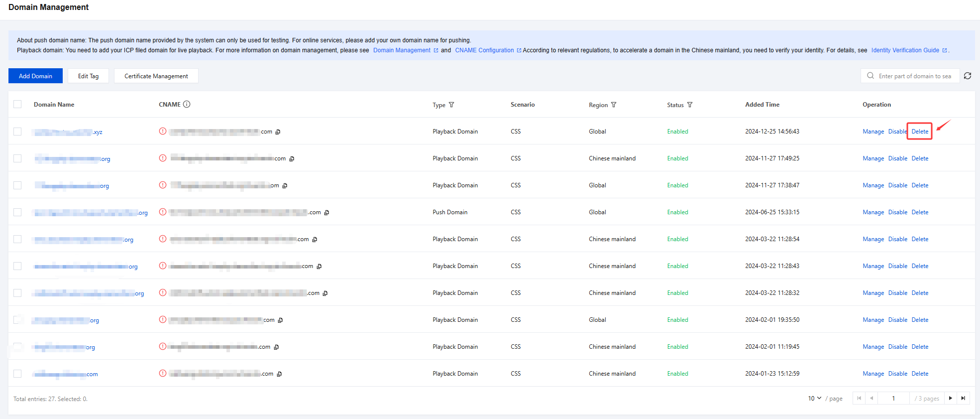
Task: Click the CNAME warning icon in the Push Domain row
Action: coord(163,212)
